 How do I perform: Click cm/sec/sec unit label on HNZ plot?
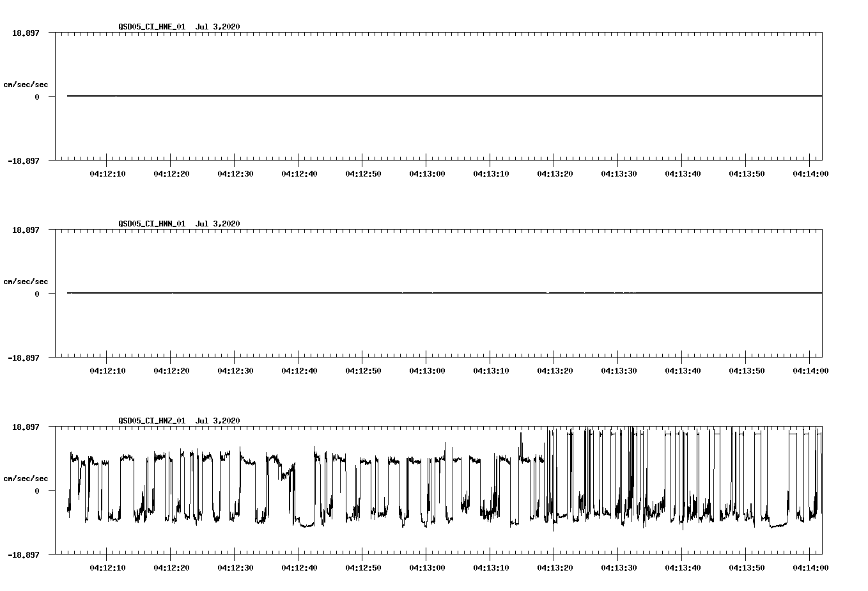click(x=26, y=478)
